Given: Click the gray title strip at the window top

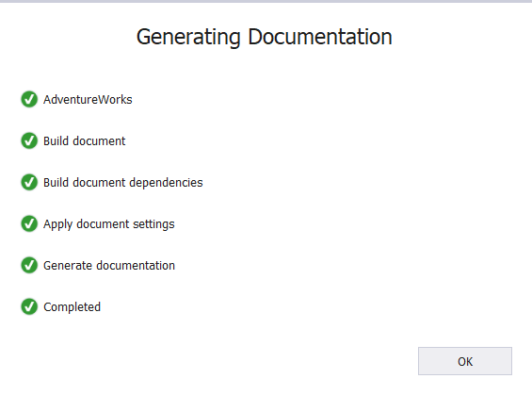Looking at the screenshot, I should click(x=266, y=1).
